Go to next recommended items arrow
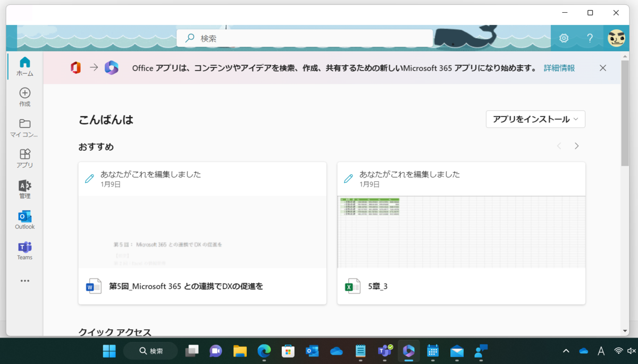 point(576,146)
